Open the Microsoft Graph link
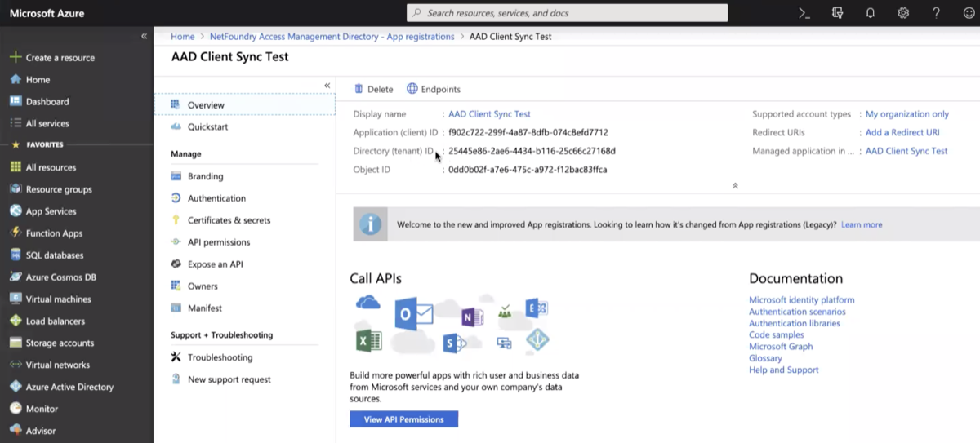The width and height of the screenshot is (980, 443). point(781,347)
